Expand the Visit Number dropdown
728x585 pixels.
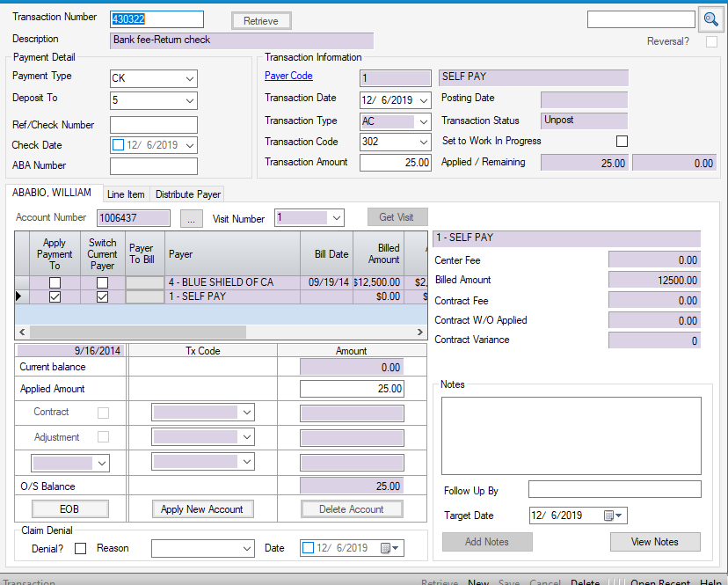tap(336, 217)
